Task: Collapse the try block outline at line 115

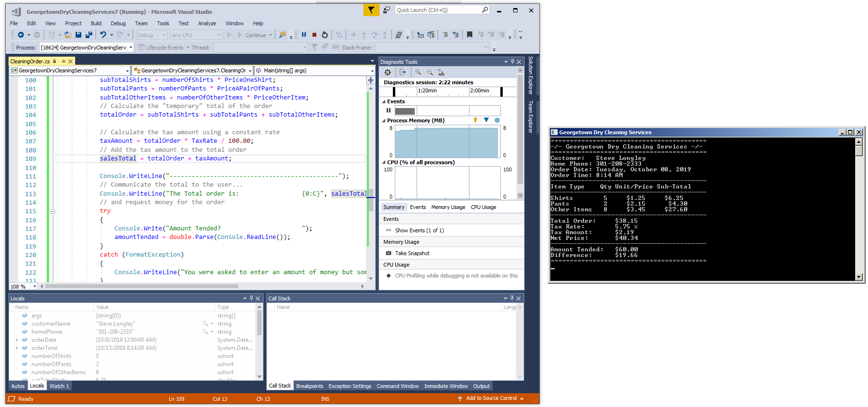Action: 53,211
